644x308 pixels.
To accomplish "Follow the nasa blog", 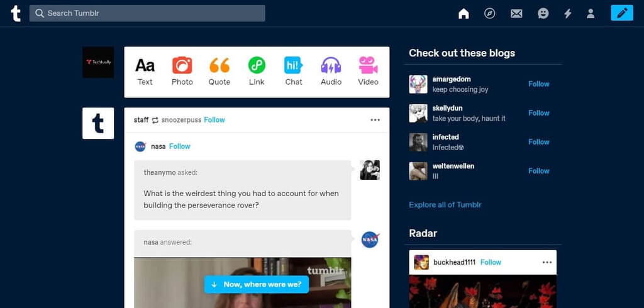I will [x=179, y=146].
